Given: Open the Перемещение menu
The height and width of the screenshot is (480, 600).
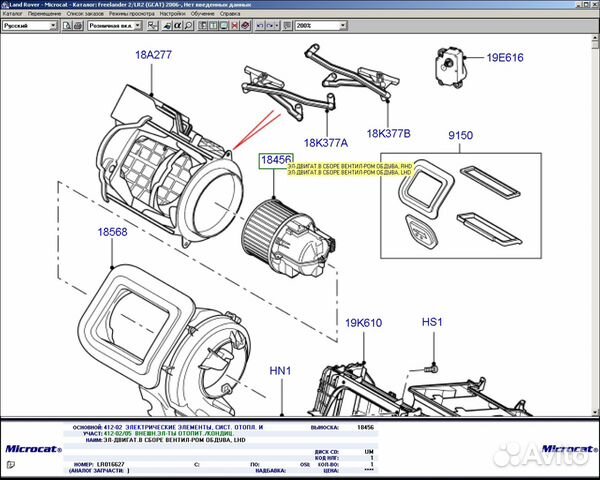Looking at the screenshot, I should pos(44,13).
